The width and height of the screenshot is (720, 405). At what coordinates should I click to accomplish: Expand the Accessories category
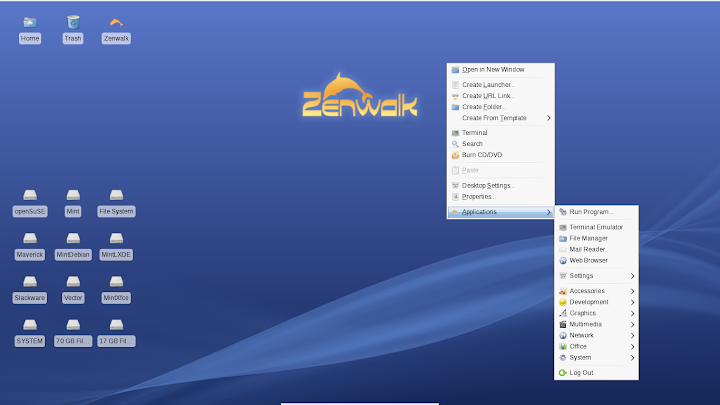[596, 291]
